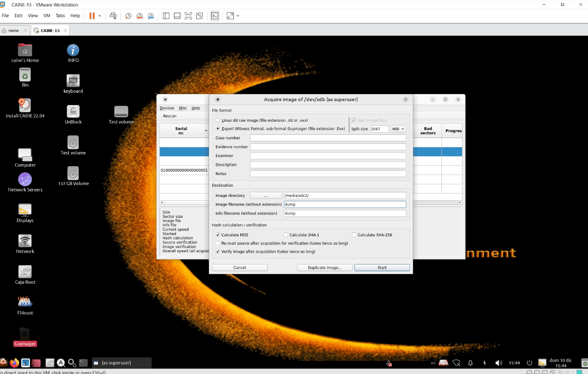Open the Displays desktop icon

[25, 213]
